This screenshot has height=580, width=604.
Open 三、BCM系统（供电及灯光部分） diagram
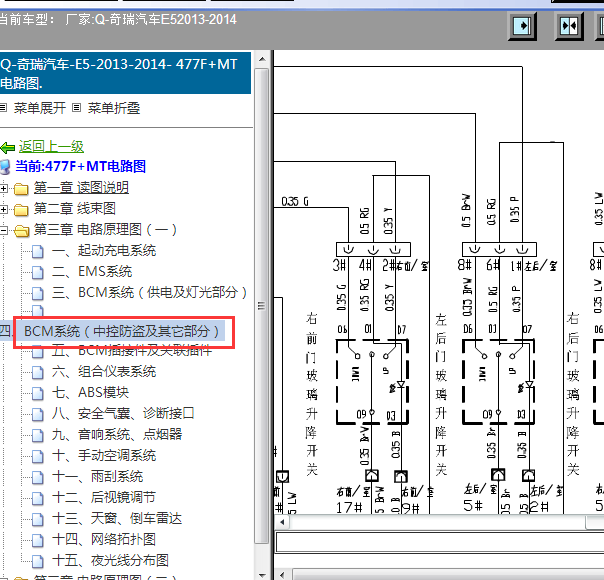[x=149, y=293]
